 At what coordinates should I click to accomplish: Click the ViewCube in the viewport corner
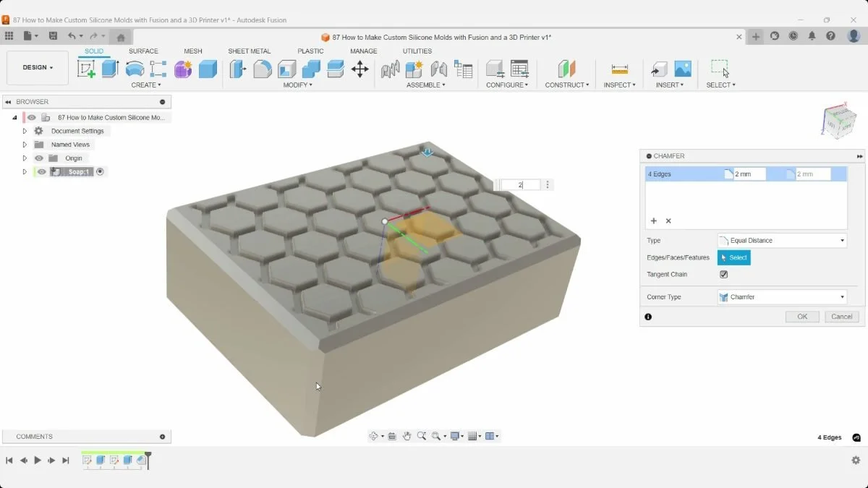pos(839,120)
